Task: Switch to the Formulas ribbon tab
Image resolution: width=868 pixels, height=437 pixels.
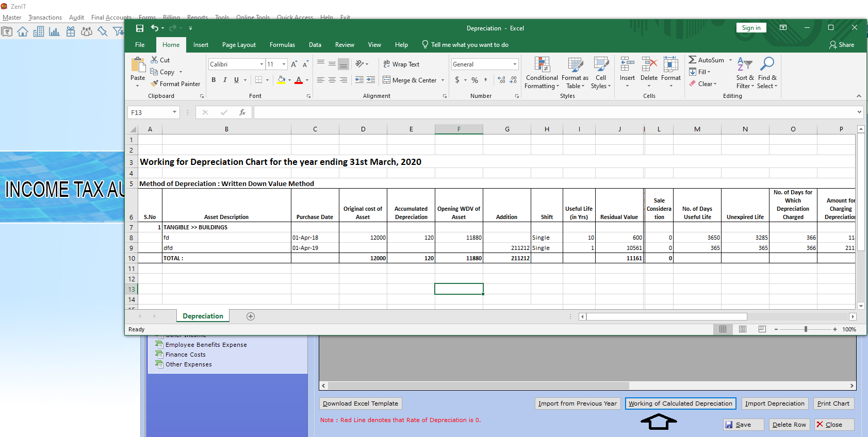Action: [x=282, y=45]
